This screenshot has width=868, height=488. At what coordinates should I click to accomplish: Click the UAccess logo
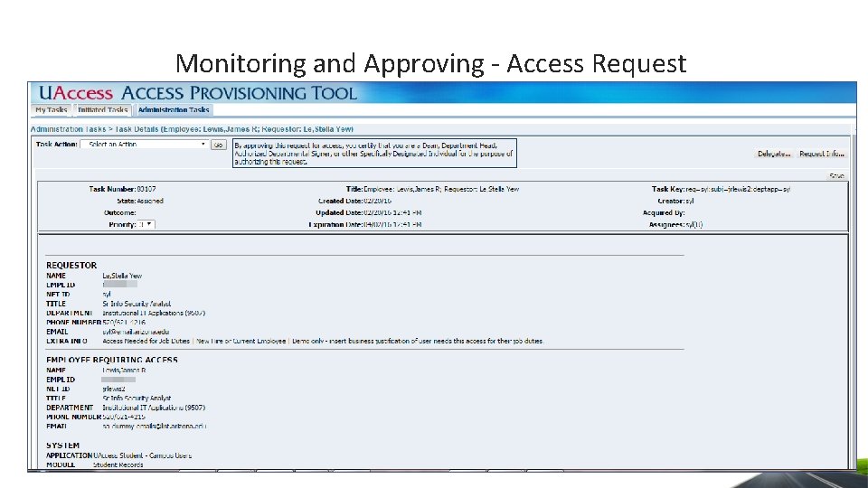(x=76, y=93)
